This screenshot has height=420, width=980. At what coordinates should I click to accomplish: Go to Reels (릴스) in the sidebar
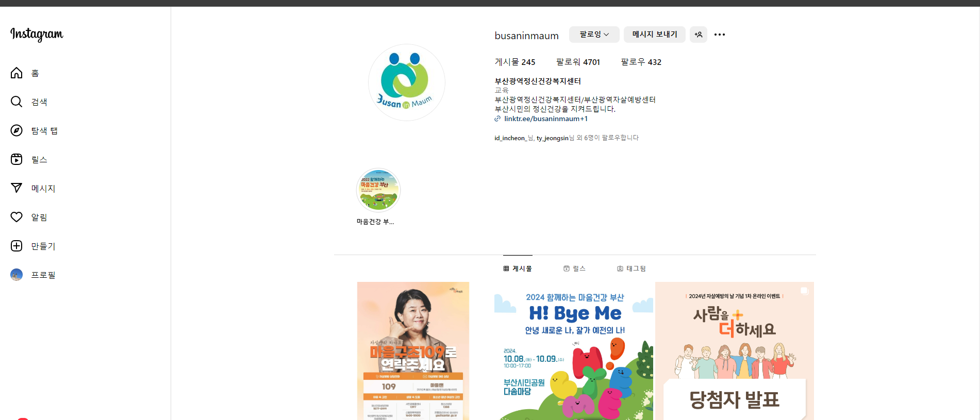pyautogui.click(x=16, y=160)
